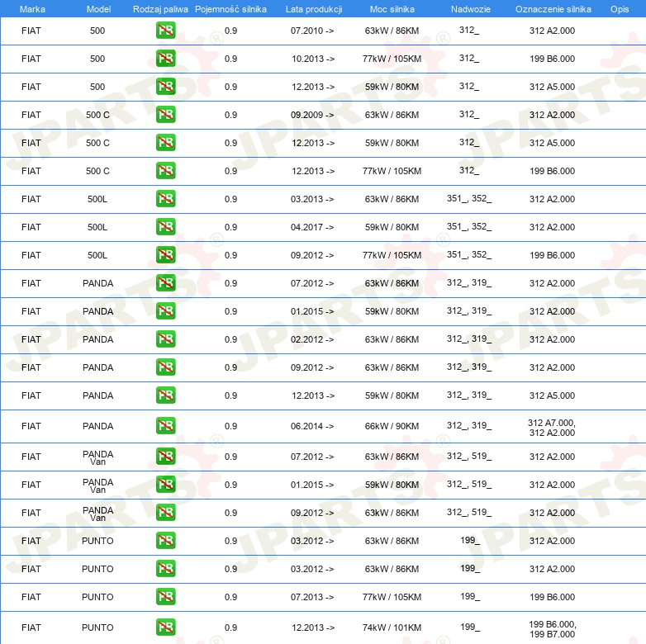Click the Nadwozie column header
The image size is (646, 644).
471,9
